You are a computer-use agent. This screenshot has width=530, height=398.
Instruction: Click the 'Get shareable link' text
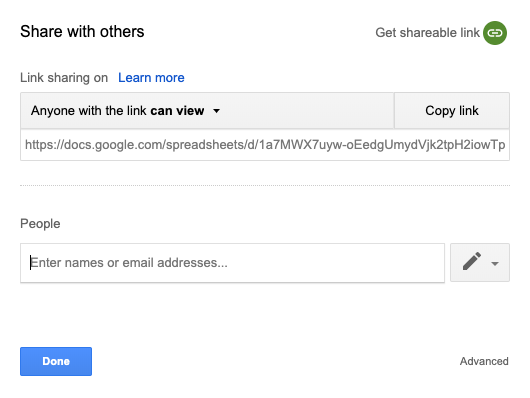coord(427,33)
